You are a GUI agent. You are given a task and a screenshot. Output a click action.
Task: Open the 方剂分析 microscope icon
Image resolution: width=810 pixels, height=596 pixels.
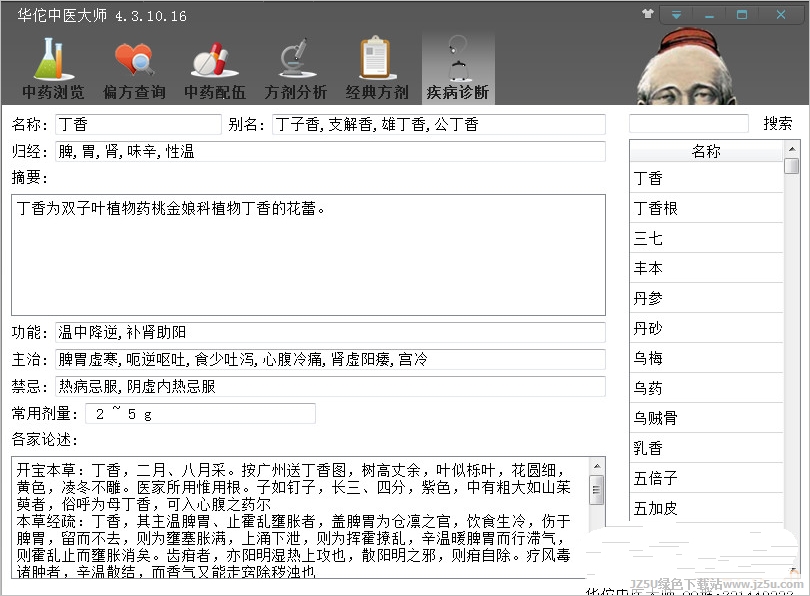click(295, 68)
